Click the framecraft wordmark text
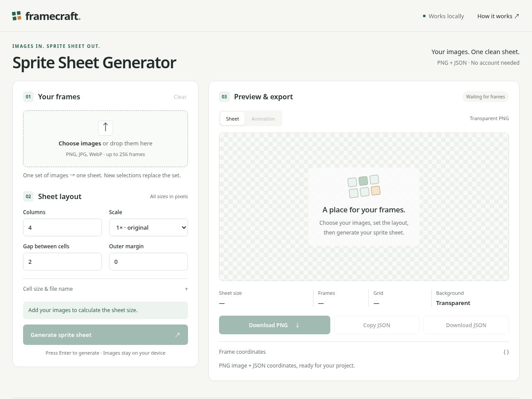This screenshot has height=399, width=532. pyautogui.click(x=53, y=16)
